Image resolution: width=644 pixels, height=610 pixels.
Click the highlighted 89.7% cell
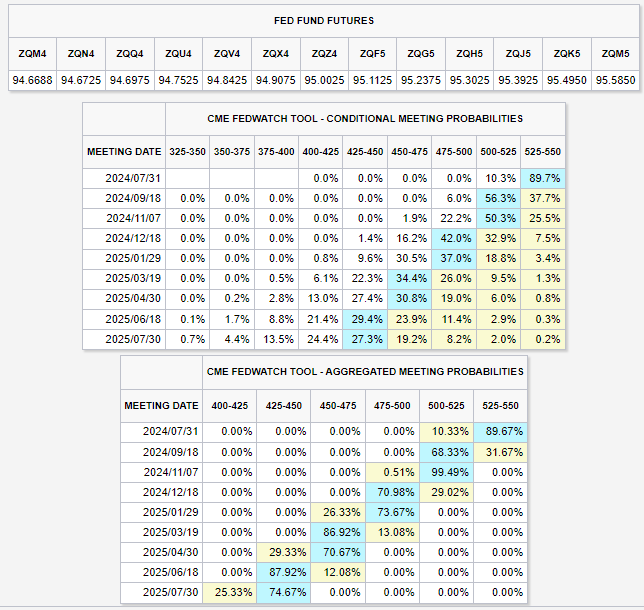543,178
